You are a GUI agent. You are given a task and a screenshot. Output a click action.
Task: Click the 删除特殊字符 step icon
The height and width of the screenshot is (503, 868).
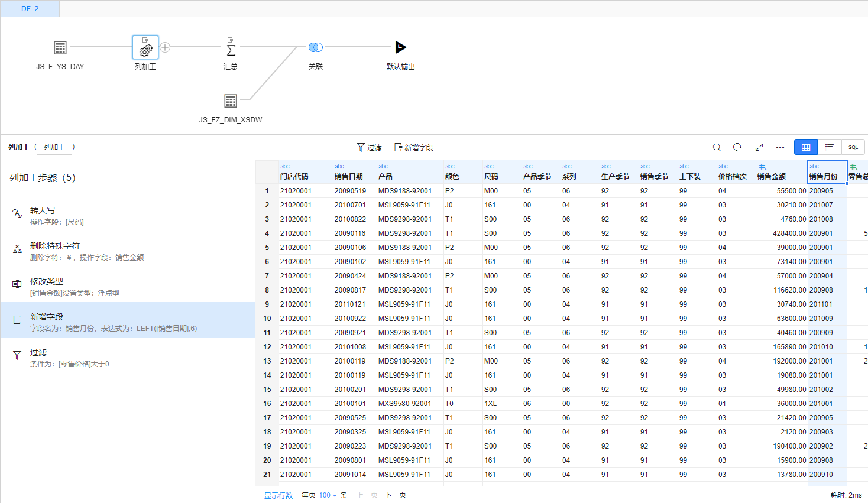pyautogui.click(x=17, y=249)
